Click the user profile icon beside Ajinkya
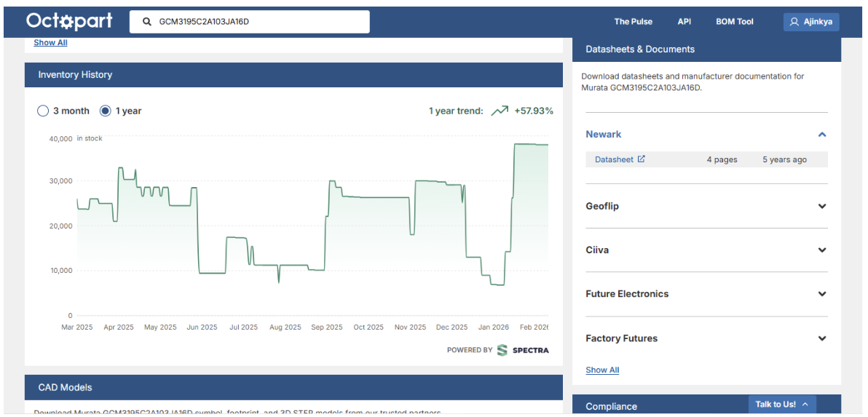 pyautogui.click(x=794, y=22)
